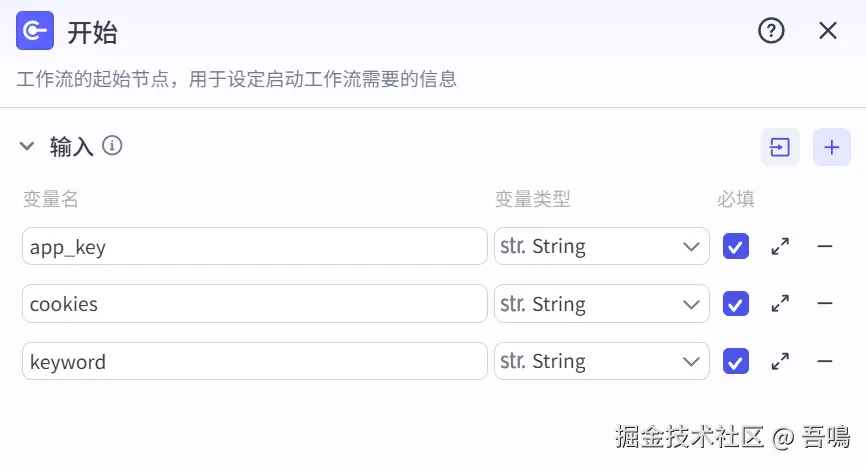Screen dimensions: 866x466
Task: Expand the app_key variable row editor
Action: pyautogui.click(x=781, y=246)
